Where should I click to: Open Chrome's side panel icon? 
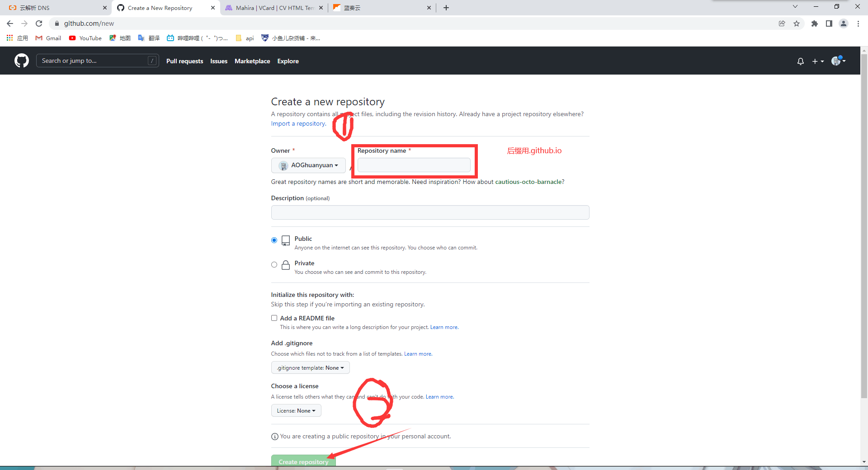pyautogui.click(x=829, y=23)
